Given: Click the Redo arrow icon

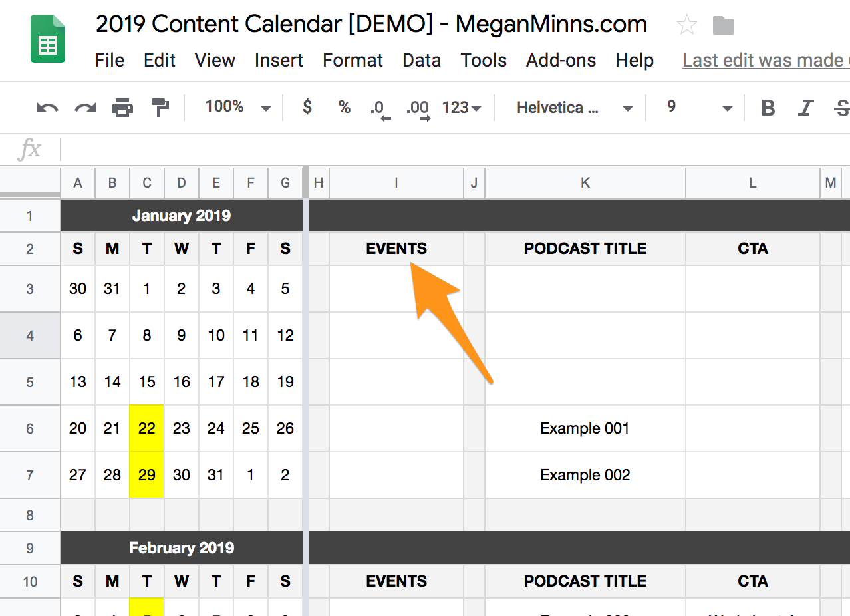Looking at the screenshot, I should 85,108.
